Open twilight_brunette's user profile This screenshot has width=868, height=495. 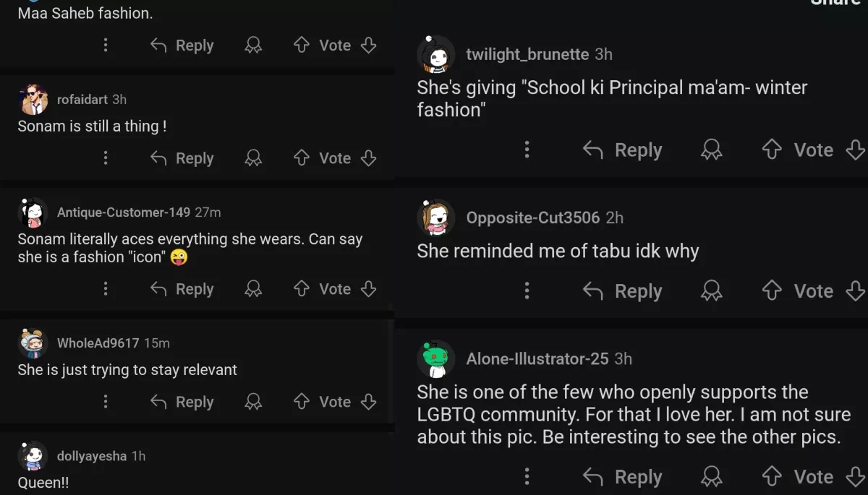527,54
